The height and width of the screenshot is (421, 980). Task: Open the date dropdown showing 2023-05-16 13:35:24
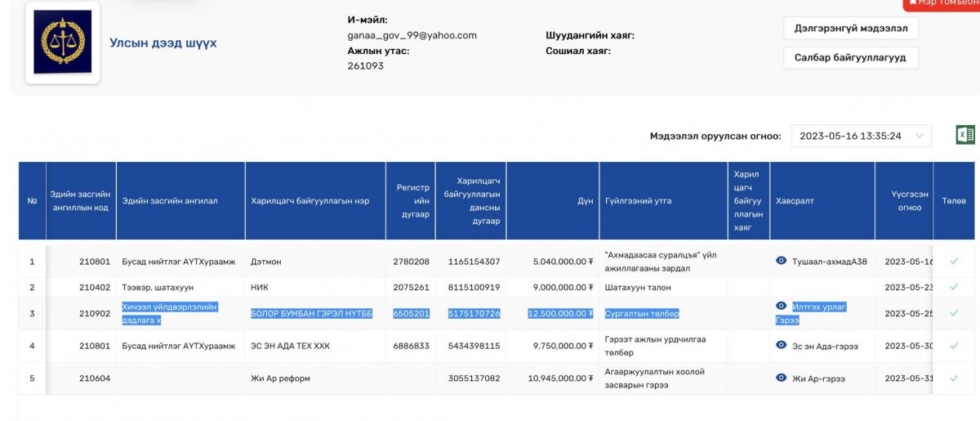coord(861,136)
